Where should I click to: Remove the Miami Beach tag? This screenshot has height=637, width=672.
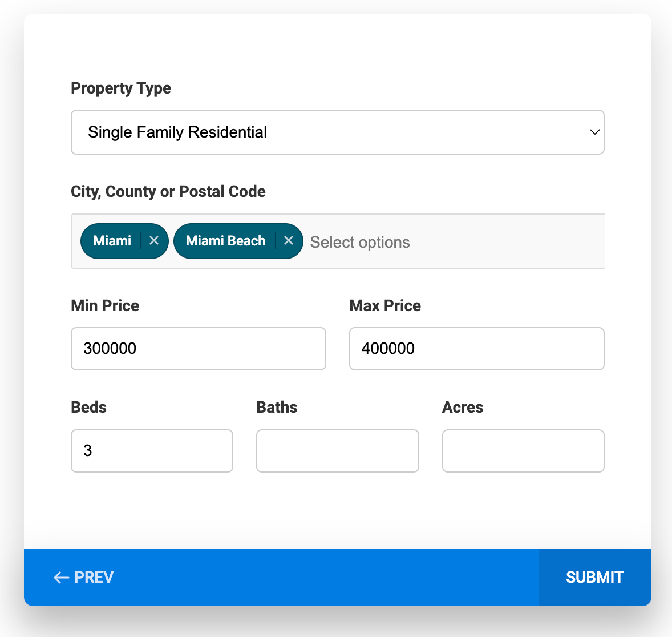pyautogui.click(x=289, y=241)
